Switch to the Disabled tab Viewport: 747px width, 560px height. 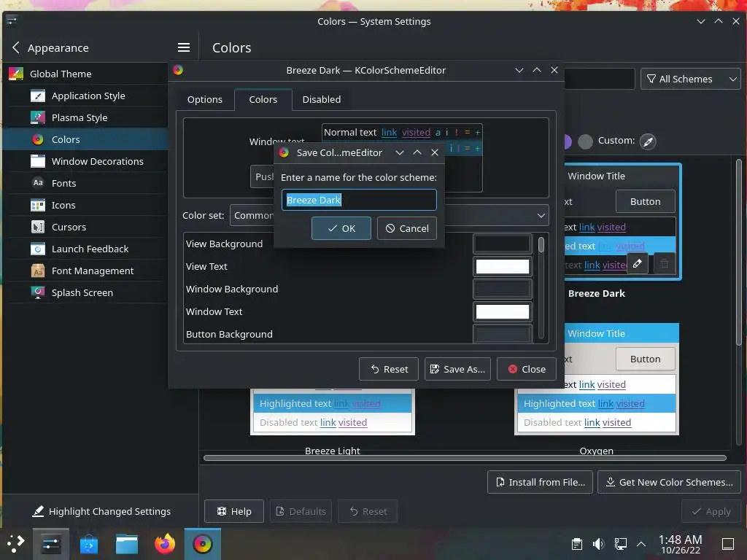tap(322, 99)
